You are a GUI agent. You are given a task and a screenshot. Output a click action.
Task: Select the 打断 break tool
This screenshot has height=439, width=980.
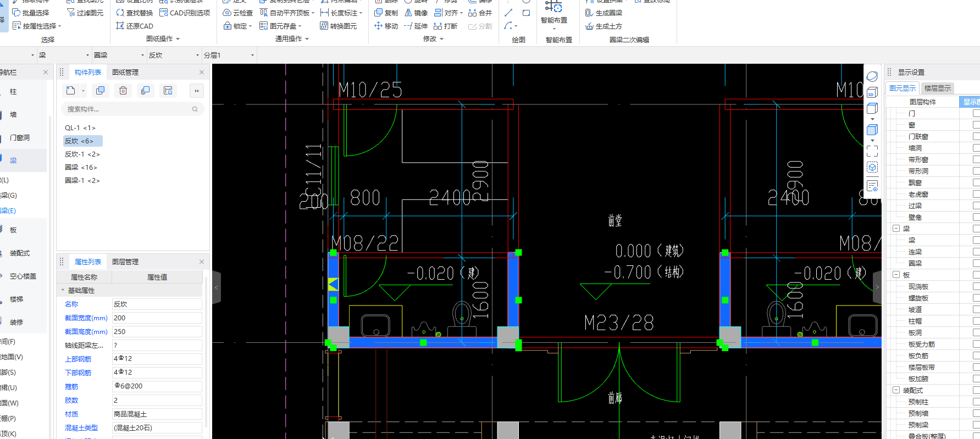coord(446,26)
